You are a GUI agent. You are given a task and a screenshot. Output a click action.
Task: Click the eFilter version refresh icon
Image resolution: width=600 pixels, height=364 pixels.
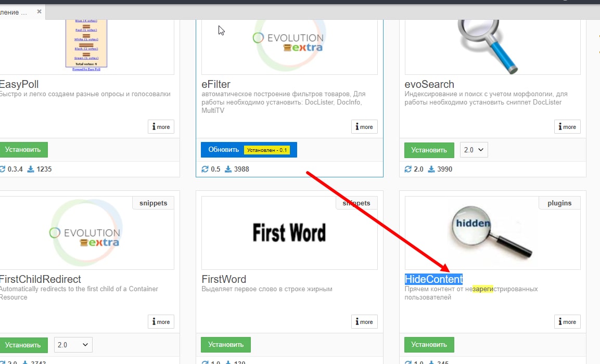(x=205, y=169)
